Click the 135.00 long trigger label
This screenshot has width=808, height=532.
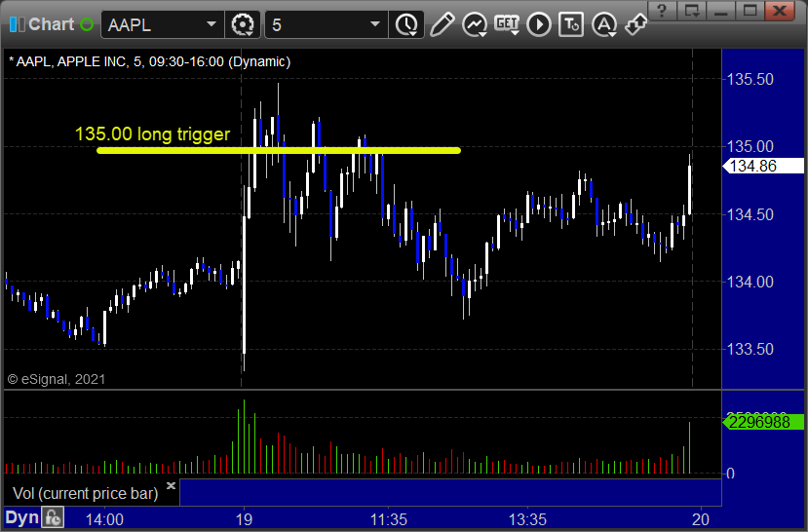coord(152,133)
